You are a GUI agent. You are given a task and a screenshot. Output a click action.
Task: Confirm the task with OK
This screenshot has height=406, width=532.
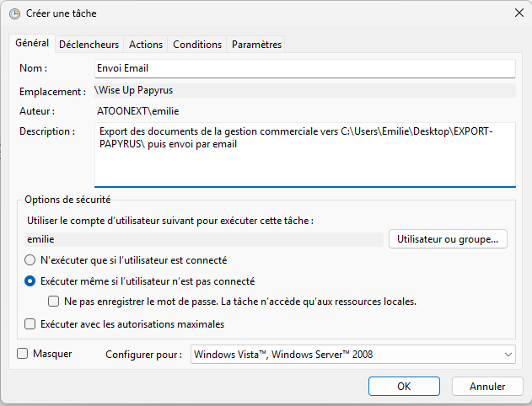click(x=404, y=386)
